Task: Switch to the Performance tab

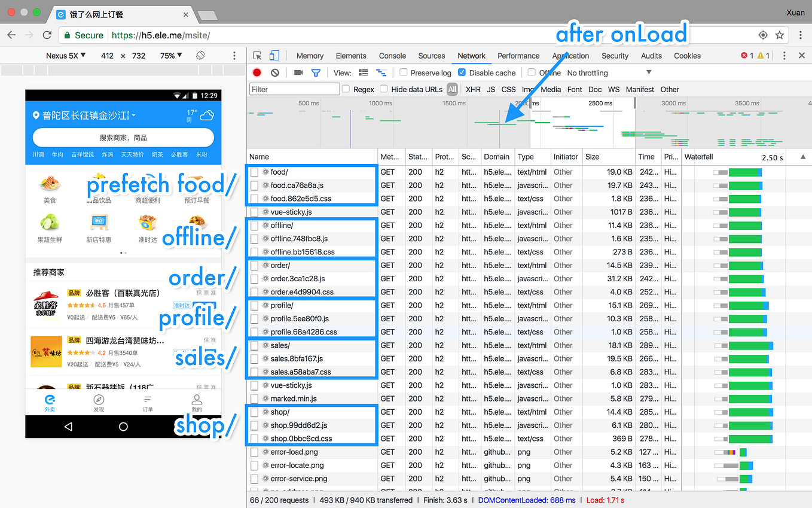Action: pyautogui.click(x=518, y=55)
